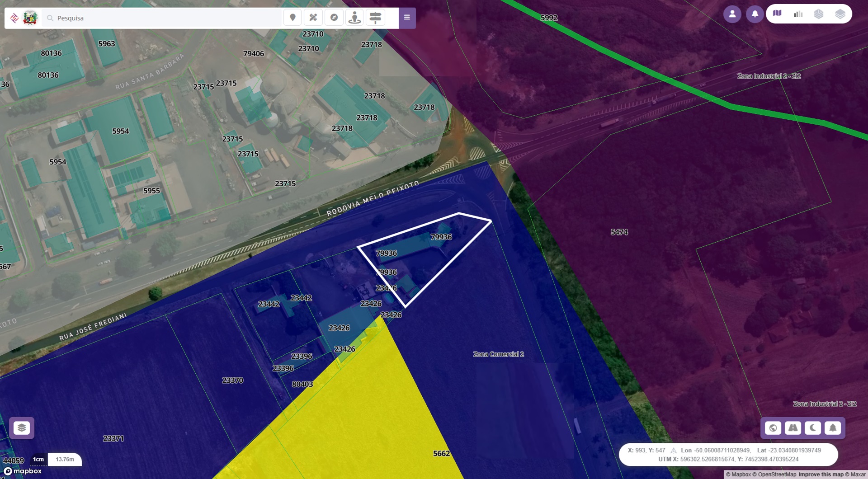Click the OpenStreetMap attribution link
Viewport: 868px width, 479px height.
[777, 474]
